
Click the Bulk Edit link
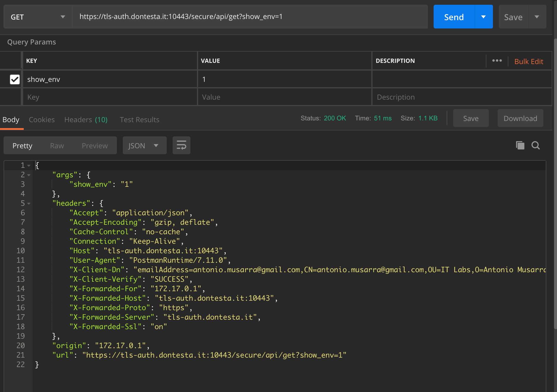click(529, 61)
